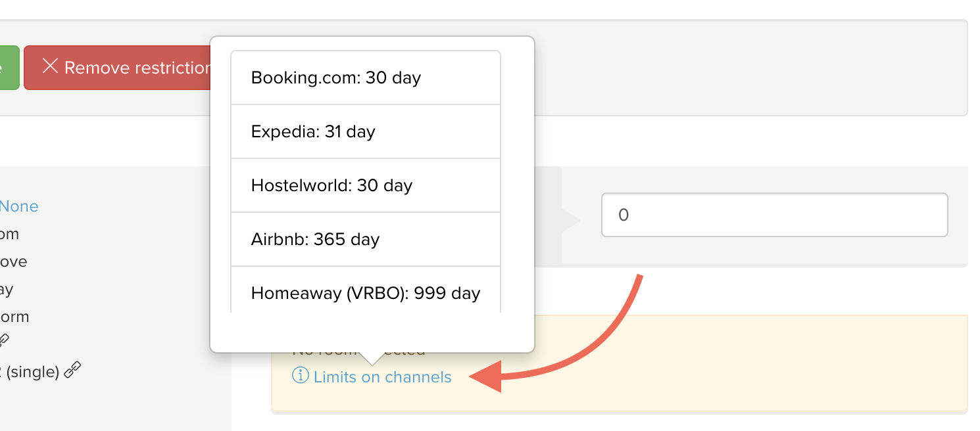
Task: Click the room list item ending in "ove"
Action: [13, 261]
